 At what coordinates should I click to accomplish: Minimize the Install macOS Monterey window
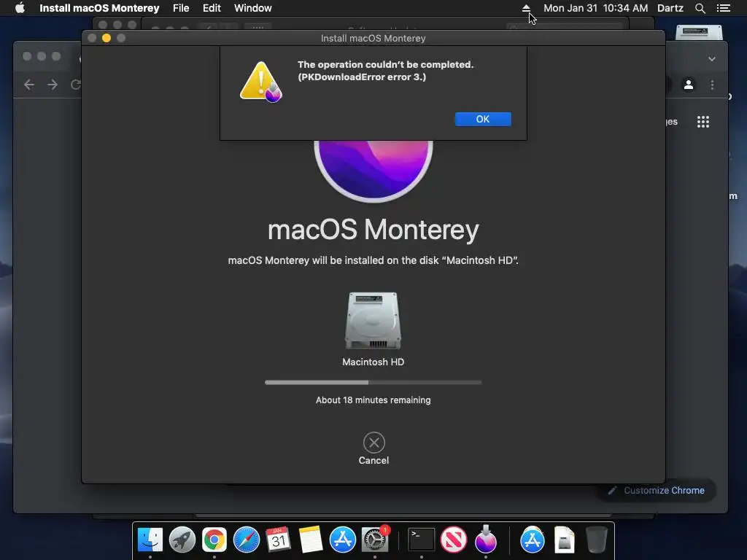(107, 38)
